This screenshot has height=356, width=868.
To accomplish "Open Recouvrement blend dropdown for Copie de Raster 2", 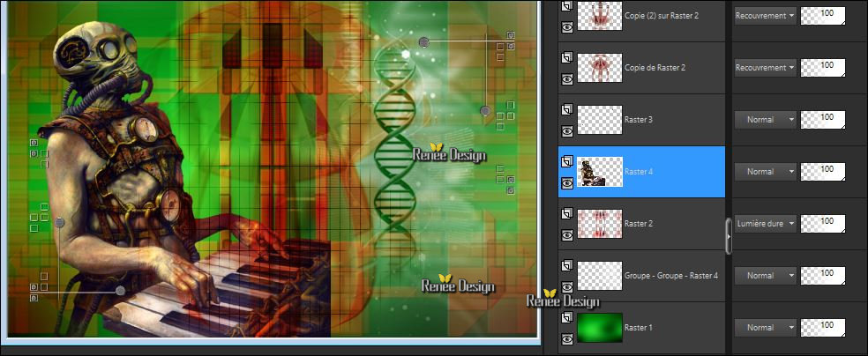I will click(x=765, y=68).
